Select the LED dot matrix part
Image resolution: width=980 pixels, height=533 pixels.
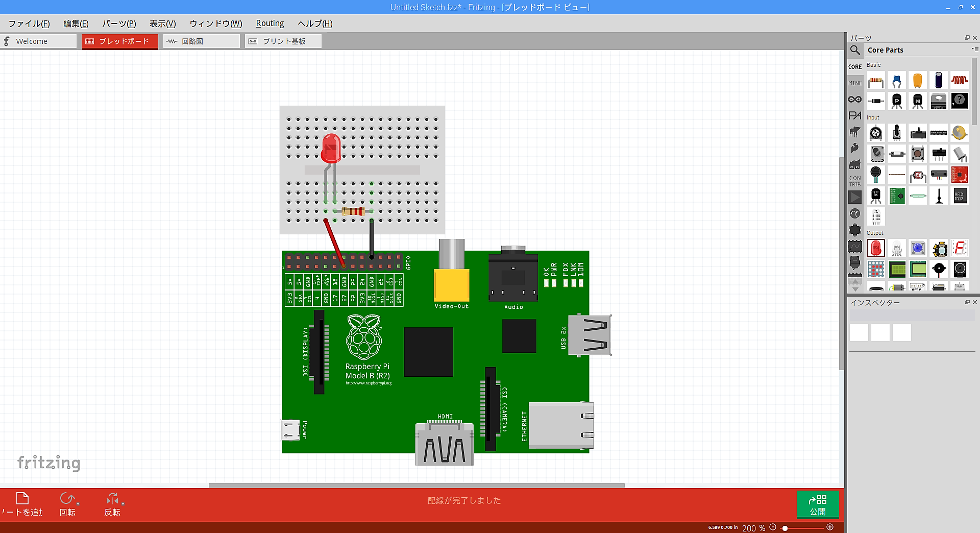coord(876,269)
